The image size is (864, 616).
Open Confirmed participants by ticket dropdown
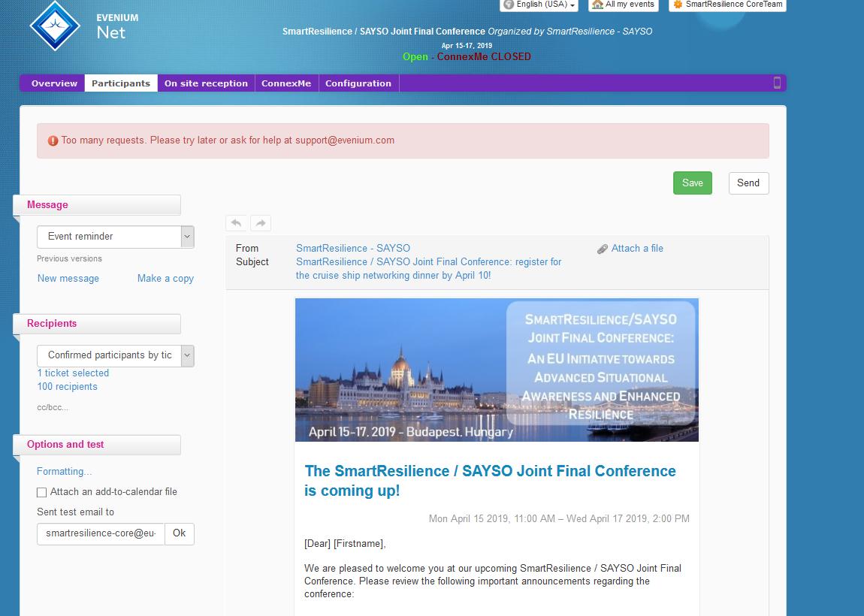point(115,356)
